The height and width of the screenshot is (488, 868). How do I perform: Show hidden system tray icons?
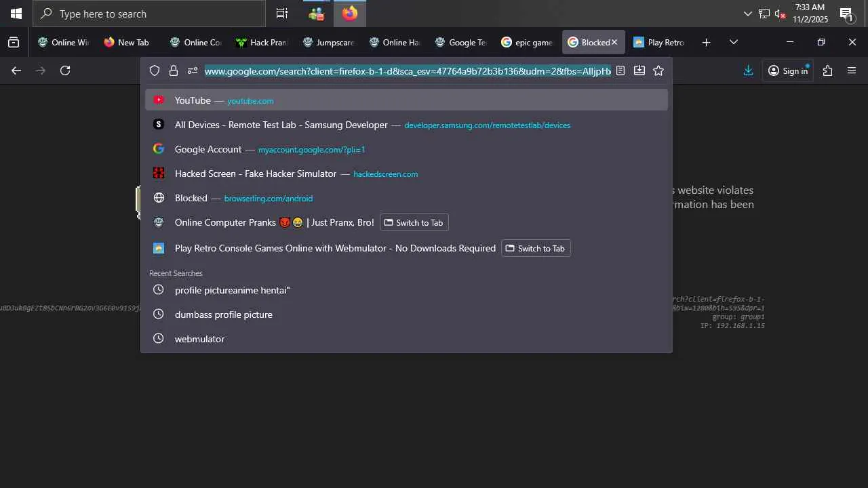(748, 14)
